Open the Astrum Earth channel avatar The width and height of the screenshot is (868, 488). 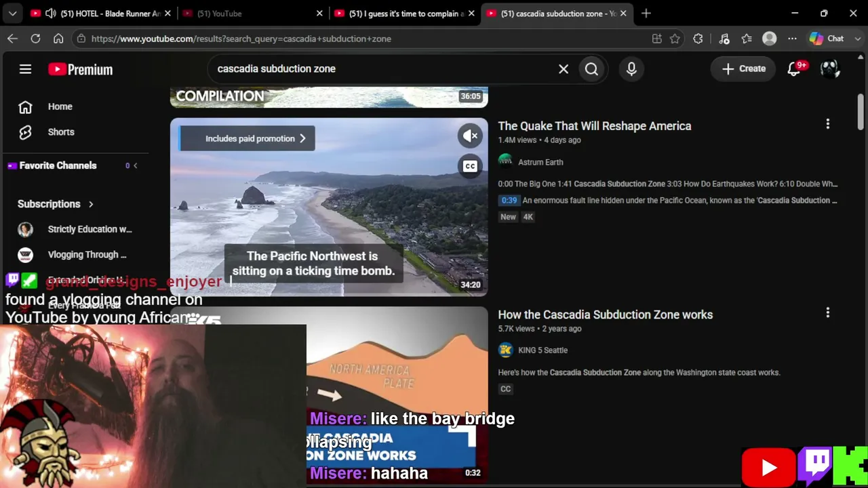(505, 162)
